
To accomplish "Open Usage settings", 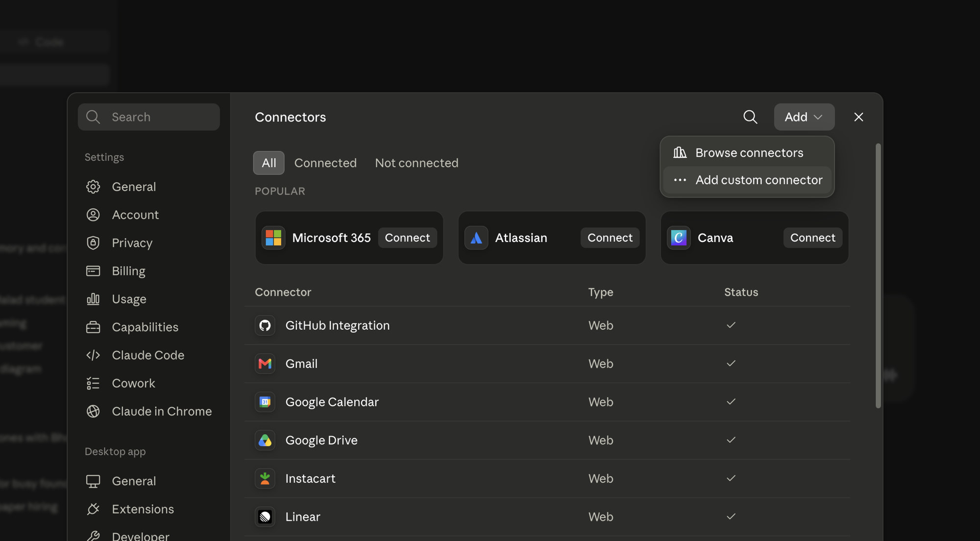I will [148, 299].
